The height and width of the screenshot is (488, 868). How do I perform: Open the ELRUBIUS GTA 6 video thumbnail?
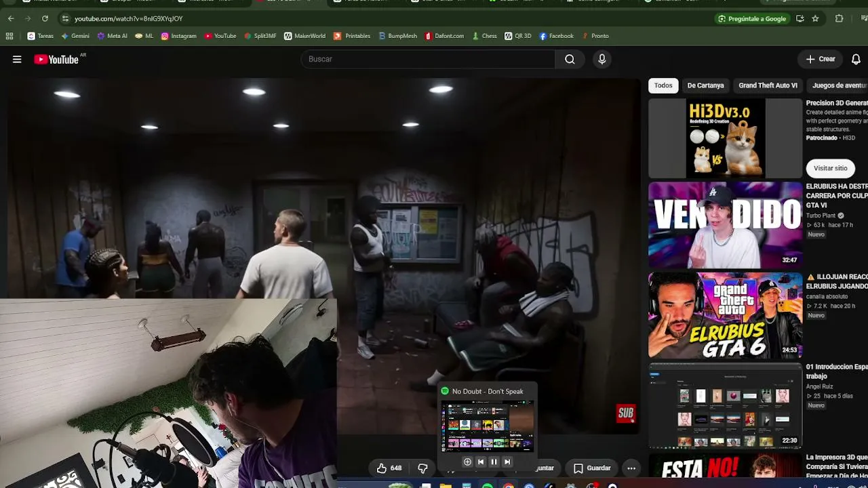coord(725,315)
